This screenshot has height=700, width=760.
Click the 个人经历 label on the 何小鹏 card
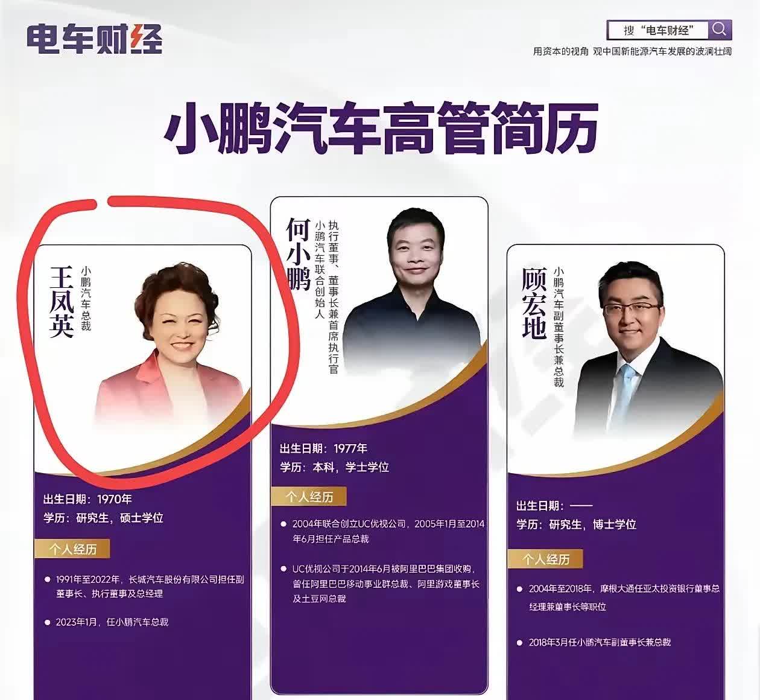tap(309, 497)
